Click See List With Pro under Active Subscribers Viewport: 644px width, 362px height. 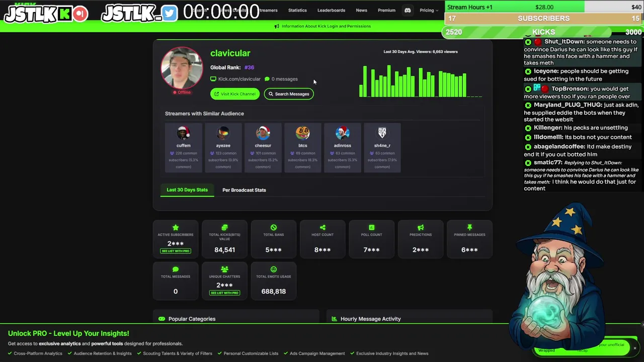(x=175, y=251)
